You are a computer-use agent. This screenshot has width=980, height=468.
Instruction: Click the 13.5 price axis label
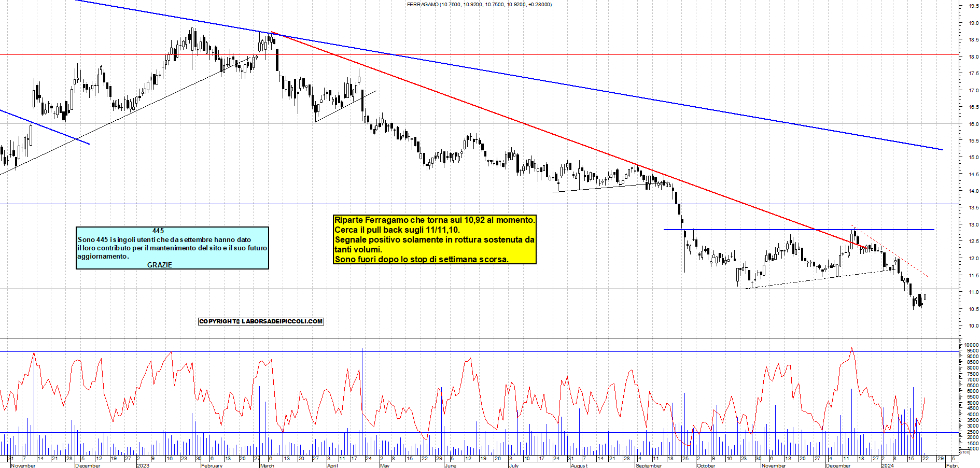[973, 208]
